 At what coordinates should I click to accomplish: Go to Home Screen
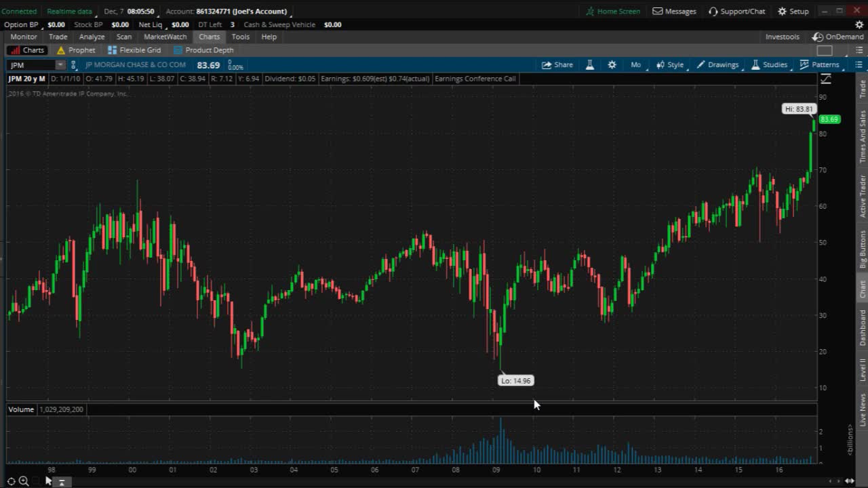tap(613, 12)
